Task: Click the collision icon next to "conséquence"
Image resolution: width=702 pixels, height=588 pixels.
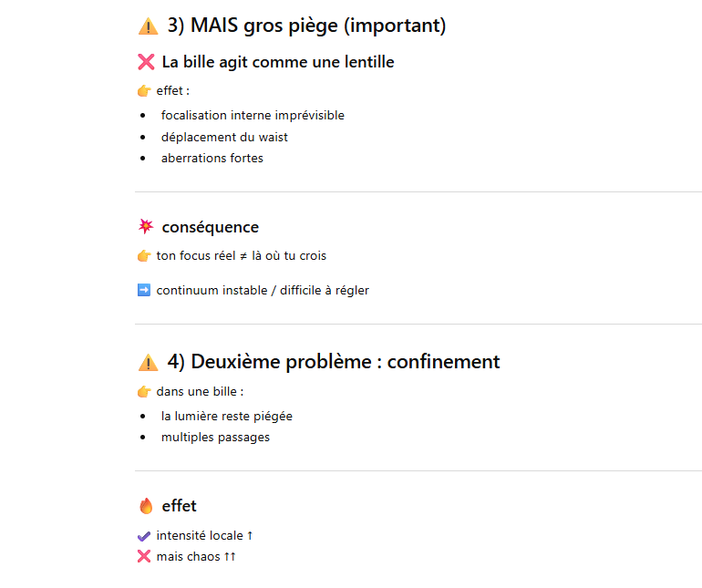Action: coord(146,227)
